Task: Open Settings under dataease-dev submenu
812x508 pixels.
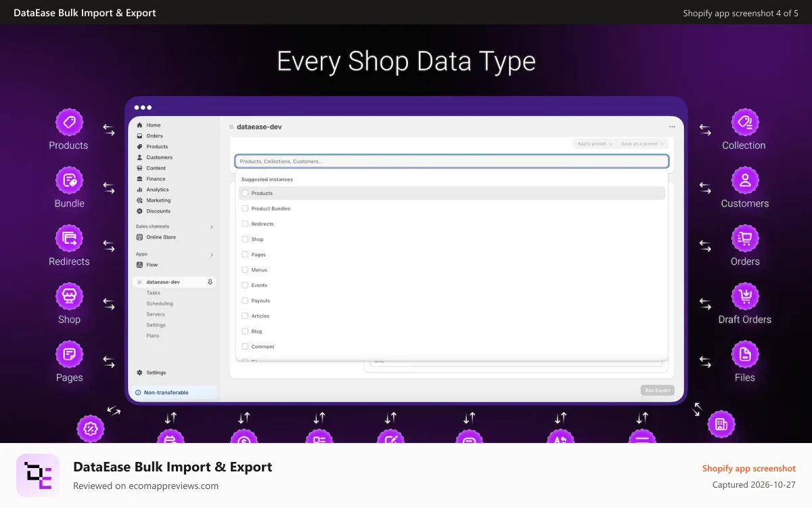Action: pos(156,325)
